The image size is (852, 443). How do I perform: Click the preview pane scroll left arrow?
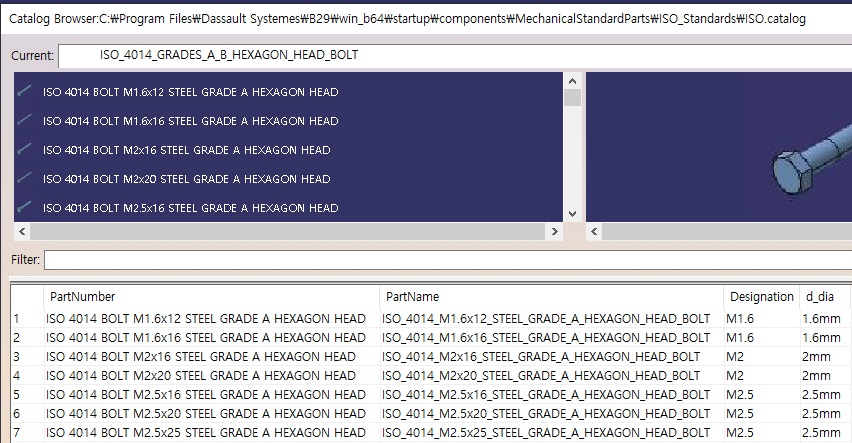coord(594,232)
